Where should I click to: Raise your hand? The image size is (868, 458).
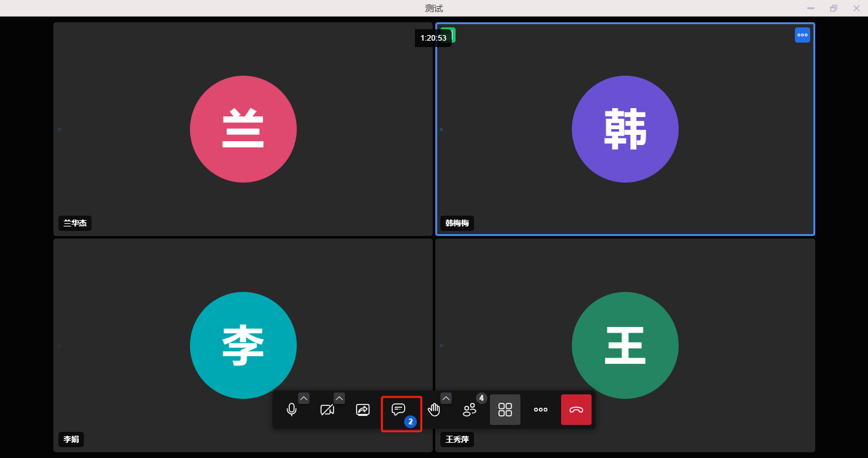click(x=434, y=410)
